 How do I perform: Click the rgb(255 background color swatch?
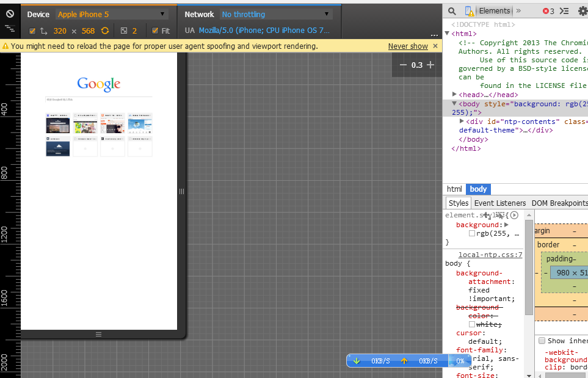[472, 233]
